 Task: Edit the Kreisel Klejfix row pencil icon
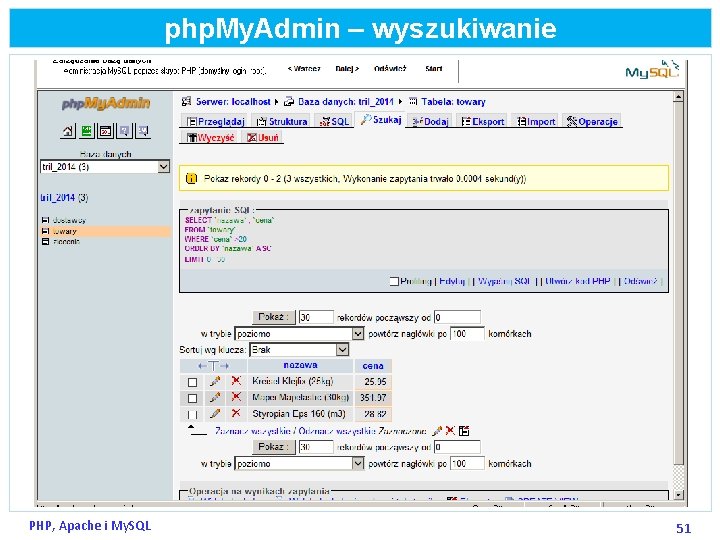215,381
